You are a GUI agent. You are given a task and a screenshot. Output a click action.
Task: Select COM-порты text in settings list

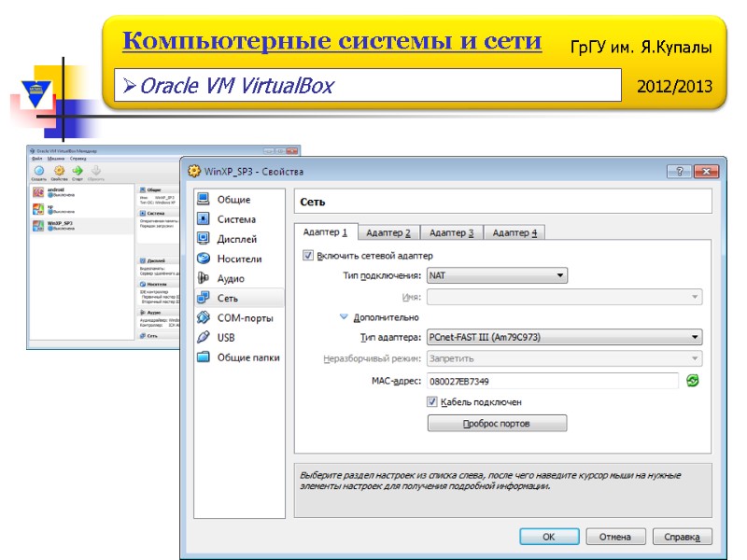(245, 318)
